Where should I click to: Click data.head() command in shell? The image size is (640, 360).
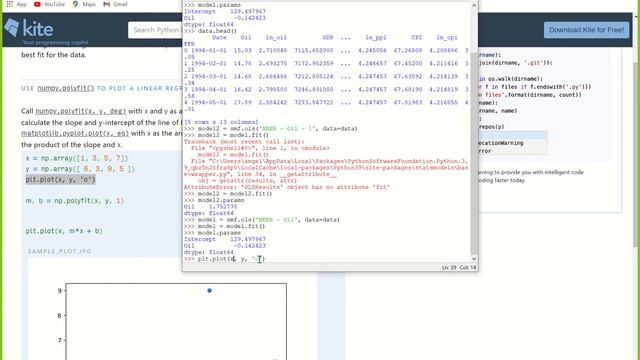click(x=217, y=31)
